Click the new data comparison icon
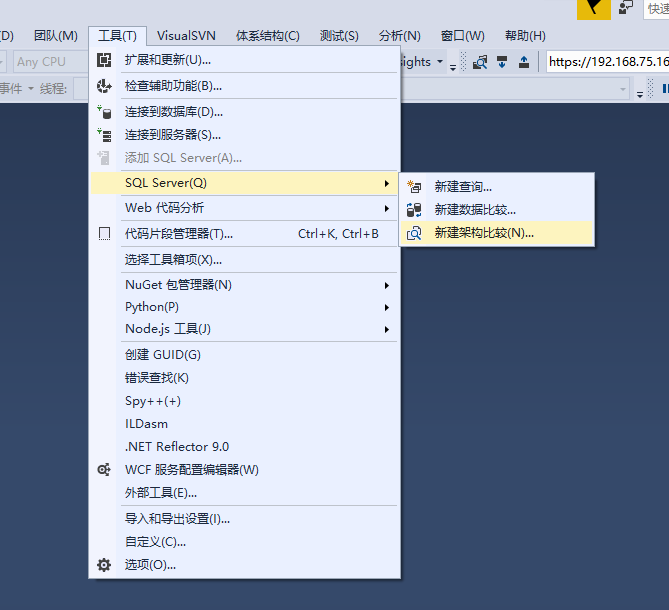The image size is (669, 610). coord(414,210)
